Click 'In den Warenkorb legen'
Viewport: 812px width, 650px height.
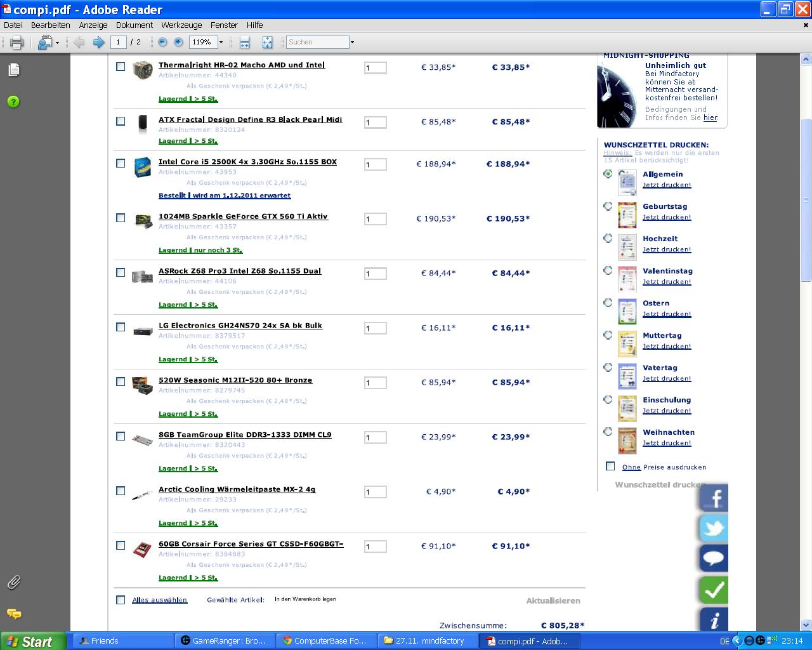click(305, 599)
